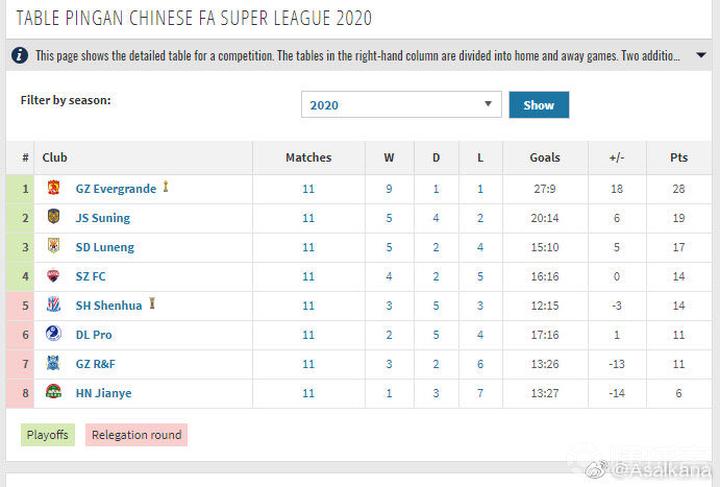The image size is (720, 487).
Task: Click the SD Luneng club crest icon
Action: click(x=54, y=246)
